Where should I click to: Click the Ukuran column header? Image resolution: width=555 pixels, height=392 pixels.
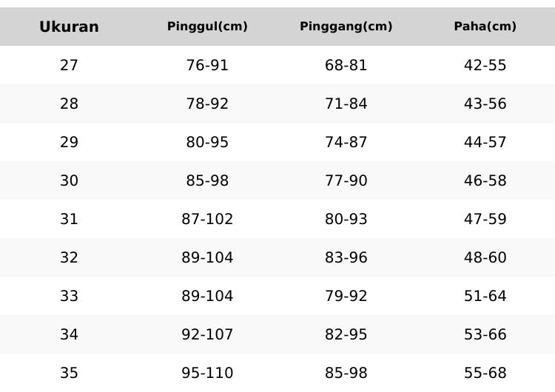click(69, 27)
